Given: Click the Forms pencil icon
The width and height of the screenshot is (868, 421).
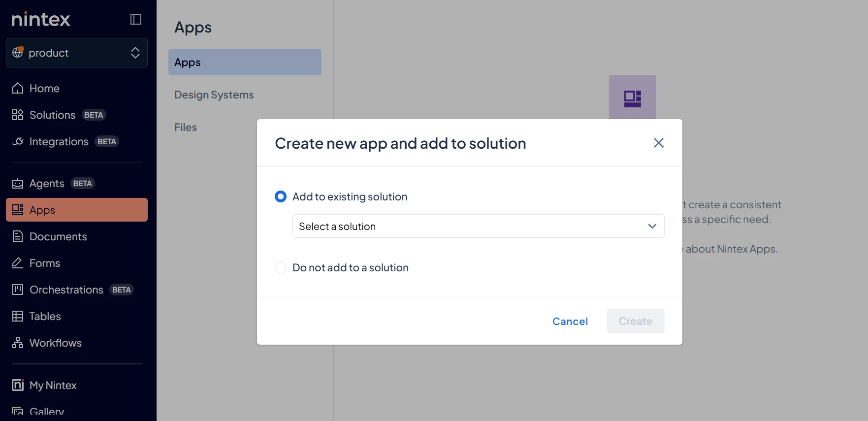Looking at the screenshot, I should tap(18, 263).
